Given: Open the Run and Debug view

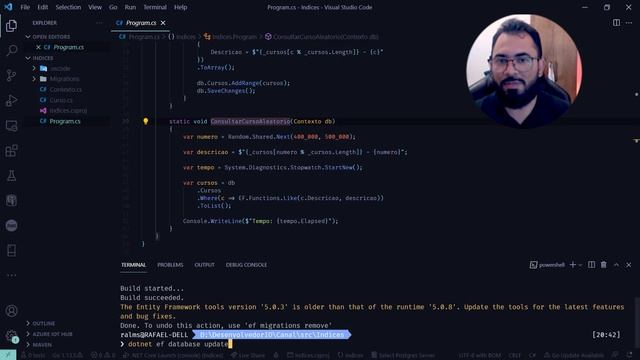Looking at the screenshot, I should (11, 100).
